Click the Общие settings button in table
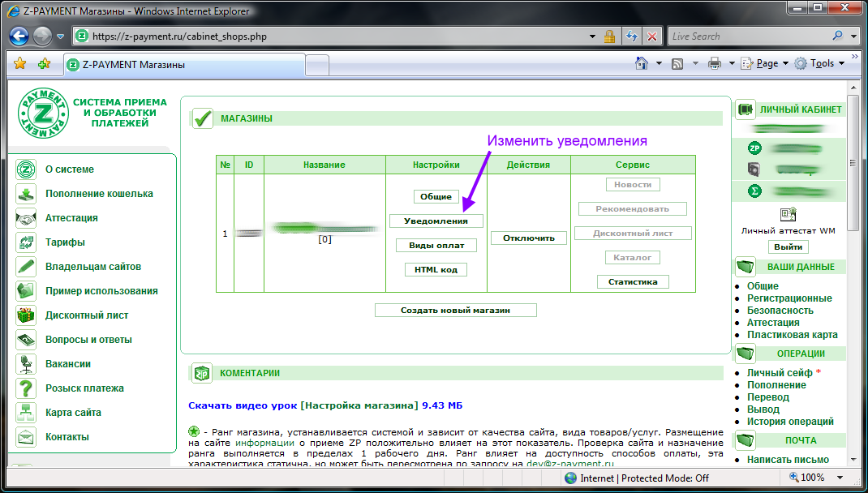 click(436, 196)
